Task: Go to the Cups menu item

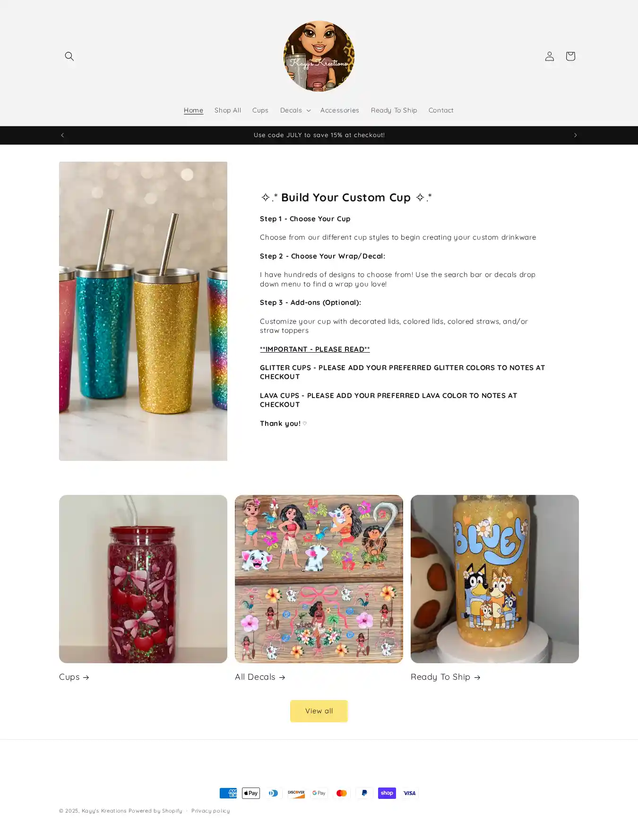Action: coord(260,110)
